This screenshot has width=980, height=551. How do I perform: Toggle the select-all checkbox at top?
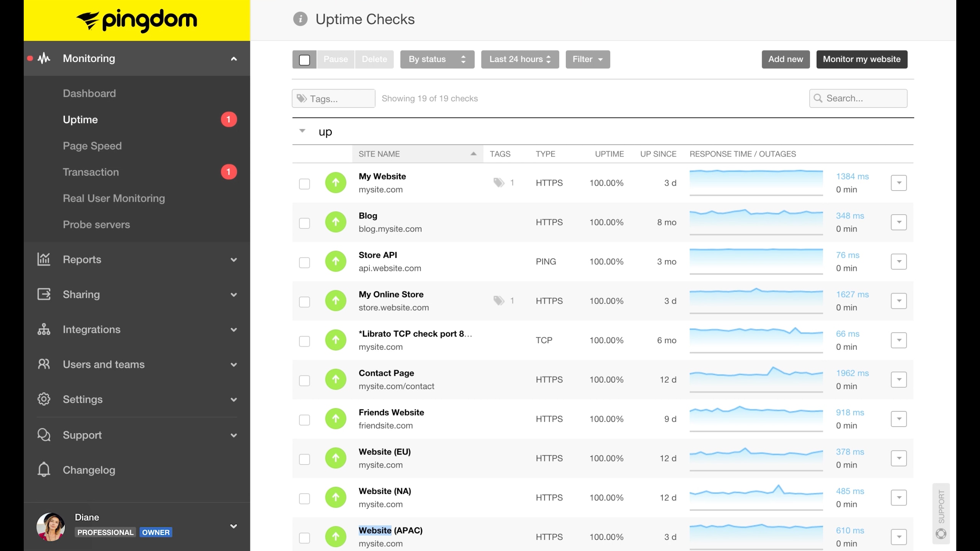pyautogui.click(x=304, y=59)
